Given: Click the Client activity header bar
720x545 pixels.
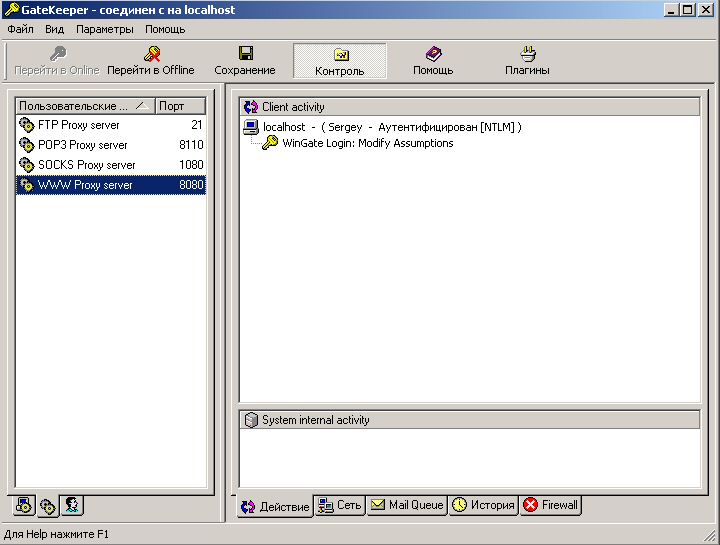Looking at the screenshot, I should [470, 107].
